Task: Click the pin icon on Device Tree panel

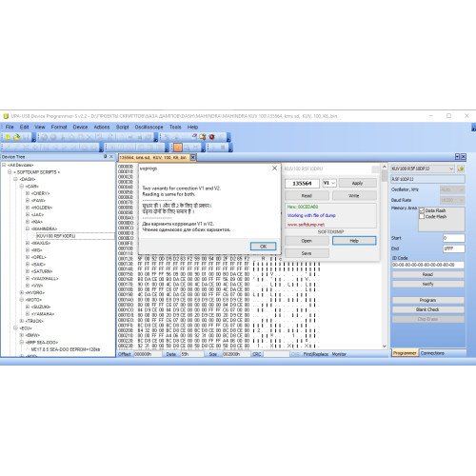Action: (106, 156)
